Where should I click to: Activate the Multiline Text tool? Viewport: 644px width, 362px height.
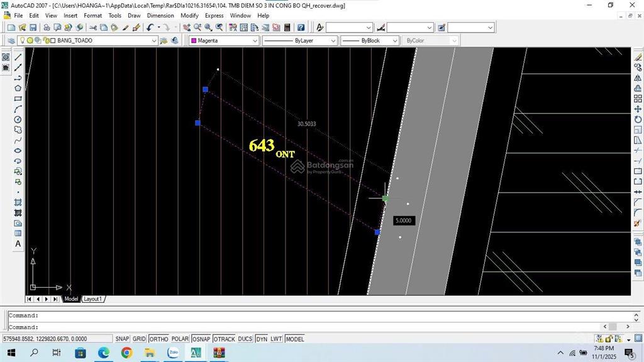[18, 244]
